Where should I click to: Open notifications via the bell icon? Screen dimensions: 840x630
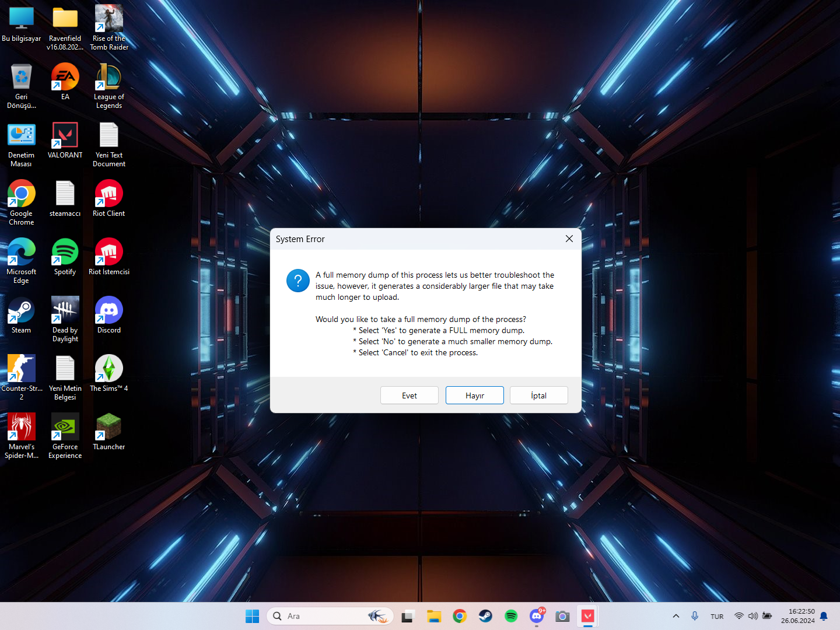[824, 616]
